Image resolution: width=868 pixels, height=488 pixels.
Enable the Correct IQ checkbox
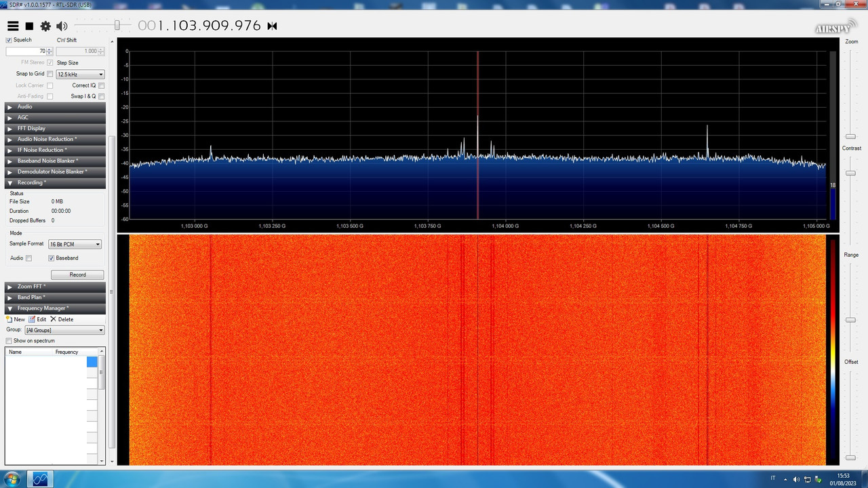pyautogui.click(x=101, y=85)
